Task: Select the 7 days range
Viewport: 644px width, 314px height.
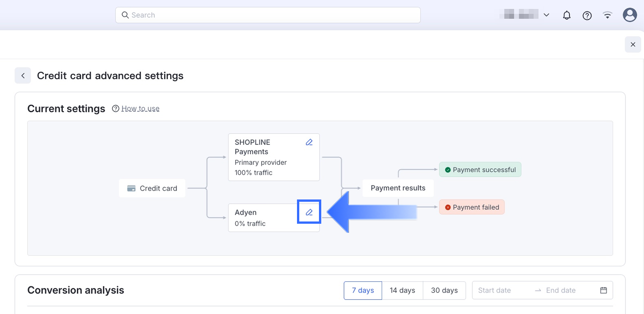Action: pyautogui.click(x=363, y=290)
